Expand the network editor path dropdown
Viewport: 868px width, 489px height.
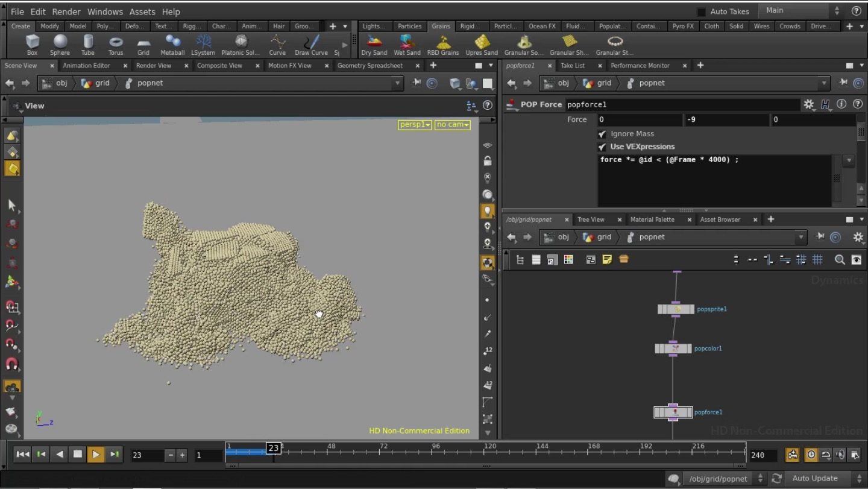pyautogui.click(x=800, y=237)
